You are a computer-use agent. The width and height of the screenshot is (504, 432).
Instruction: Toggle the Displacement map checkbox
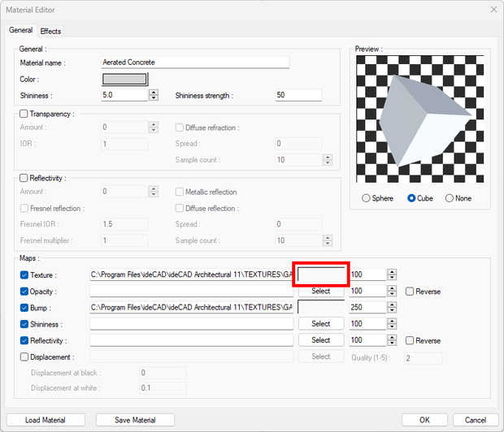point(24,356)
